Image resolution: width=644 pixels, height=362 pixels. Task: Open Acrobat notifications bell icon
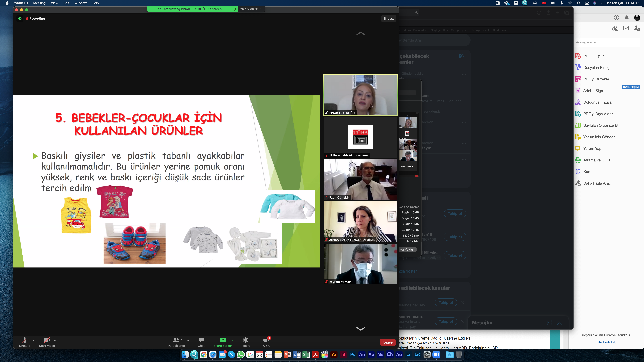click(627, 17)
